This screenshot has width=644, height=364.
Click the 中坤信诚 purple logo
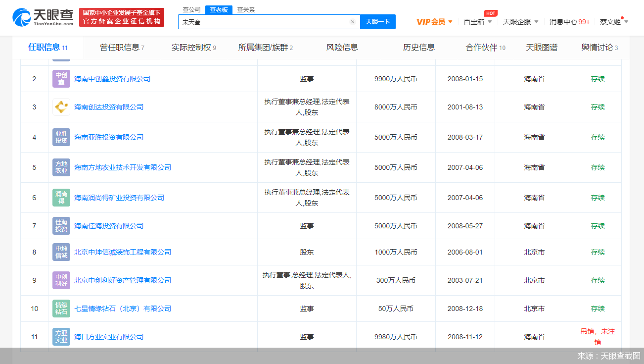(x=61, y=252)
